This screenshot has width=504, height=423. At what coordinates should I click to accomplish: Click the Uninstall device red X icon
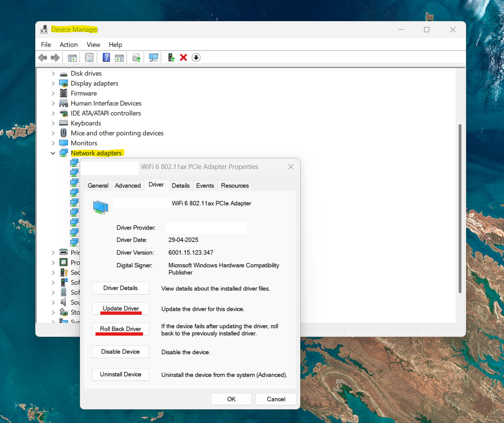183,58
